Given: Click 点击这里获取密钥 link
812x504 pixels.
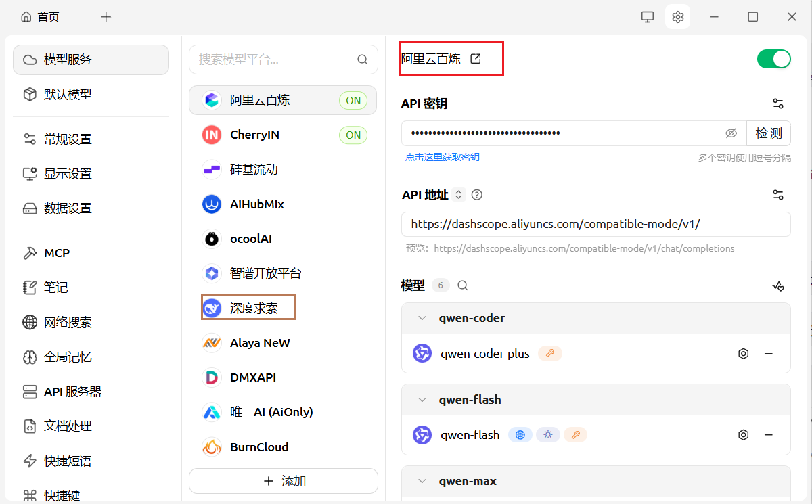Looking at the screenshot, I should (x=443, y=157).
